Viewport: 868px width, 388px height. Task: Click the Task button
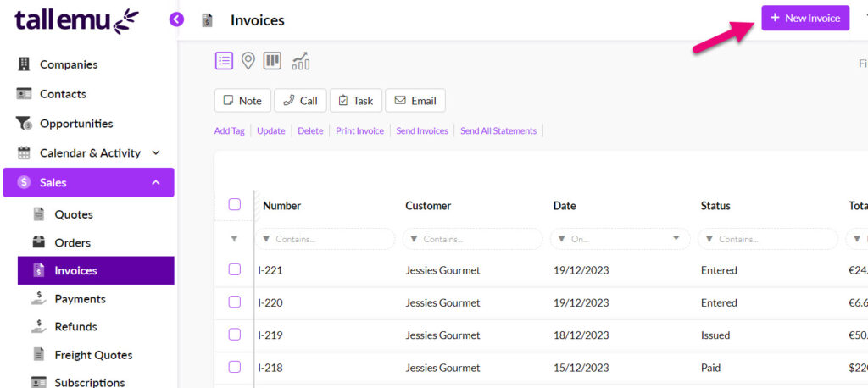(355, 100)
